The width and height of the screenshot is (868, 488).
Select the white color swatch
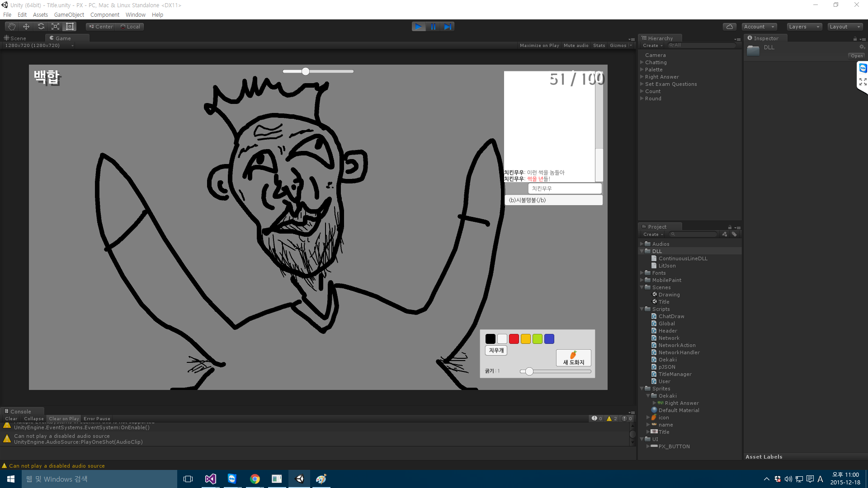(x=502, y=339)
